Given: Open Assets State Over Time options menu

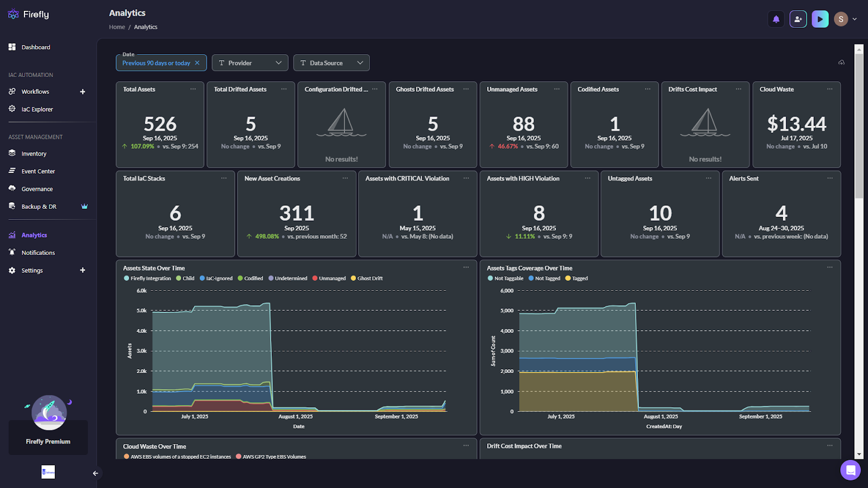Looking at the screenshot, I should (x=466, y=267).
